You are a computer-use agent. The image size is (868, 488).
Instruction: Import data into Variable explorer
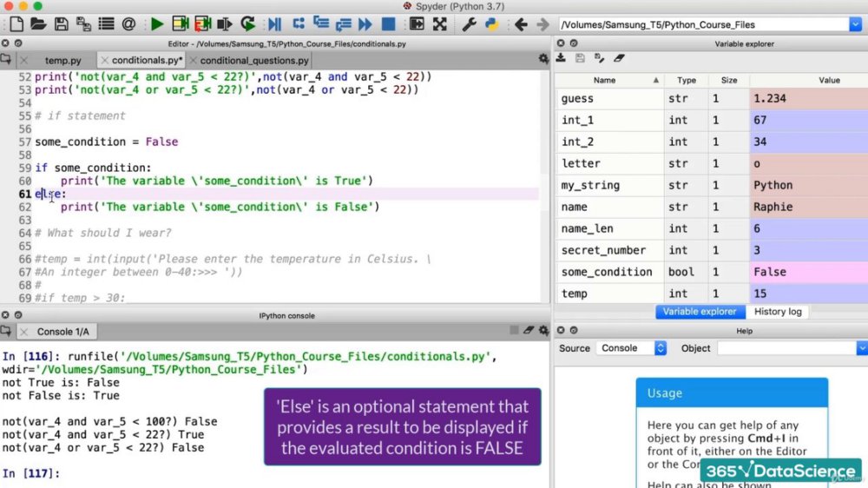pos(561,57)
